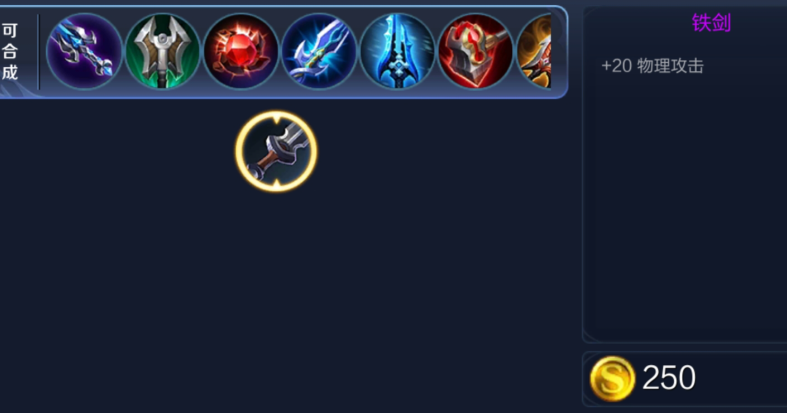Select the red and gold hammer item
The image size is (787, 413).
pos(475,51)
